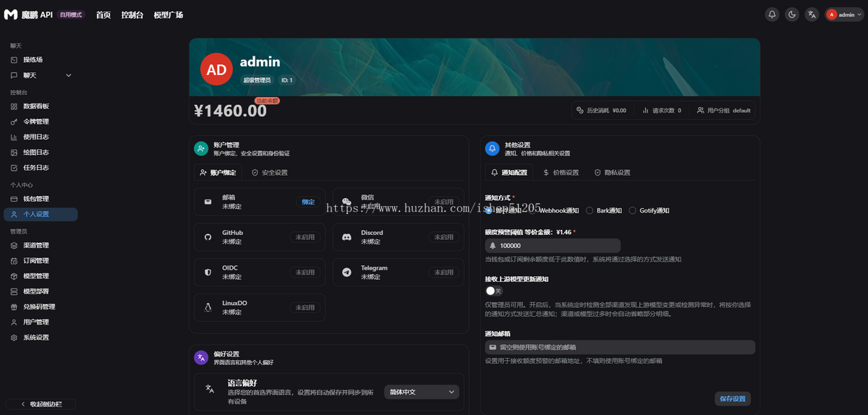Click the key icon for 令牌管理
The height and width of the screenshot is (415, 868).
[14, 121]
